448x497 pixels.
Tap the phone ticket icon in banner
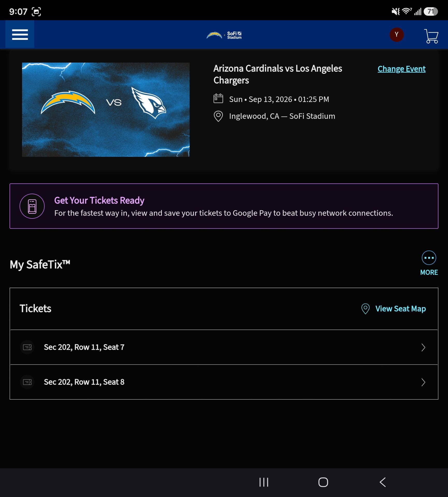tap(32, 206)
